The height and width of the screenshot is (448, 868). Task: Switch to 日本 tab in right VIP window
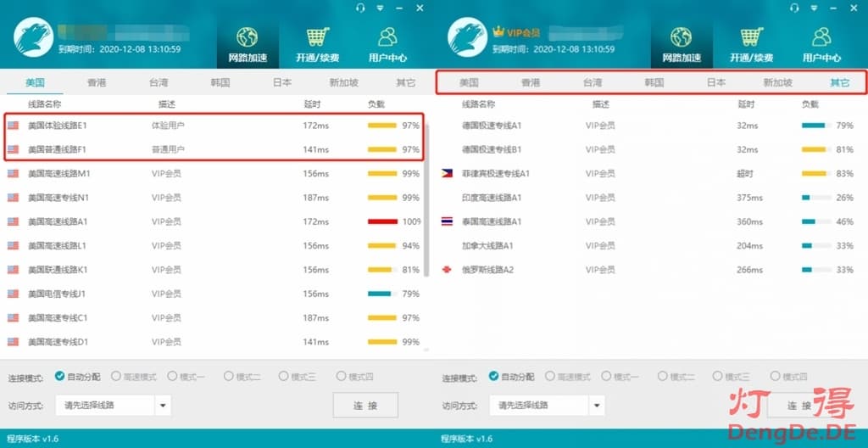coord(716,83)
